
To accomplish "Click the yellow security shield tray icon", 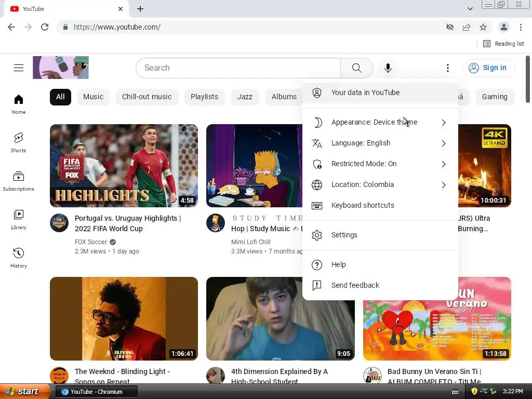I will [x=474, y=392].
